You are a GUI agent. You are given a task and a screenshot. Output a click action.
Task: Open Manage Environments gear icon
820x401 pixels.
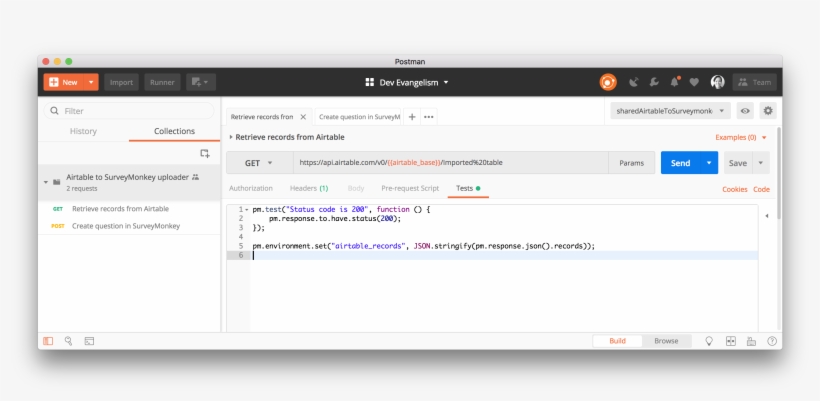[x=768, y=111]
